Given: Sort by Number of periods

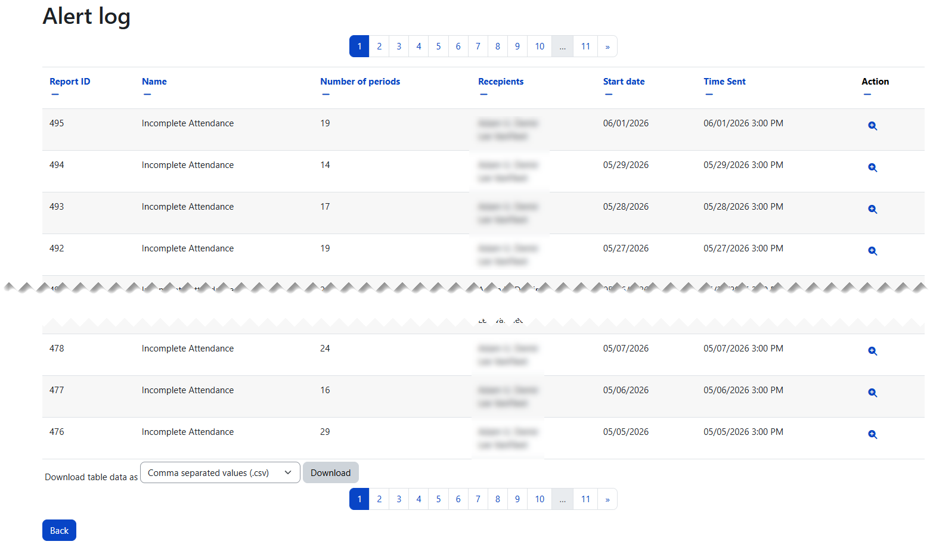Looking at the screenshot, I should click(x=360, y=82).
